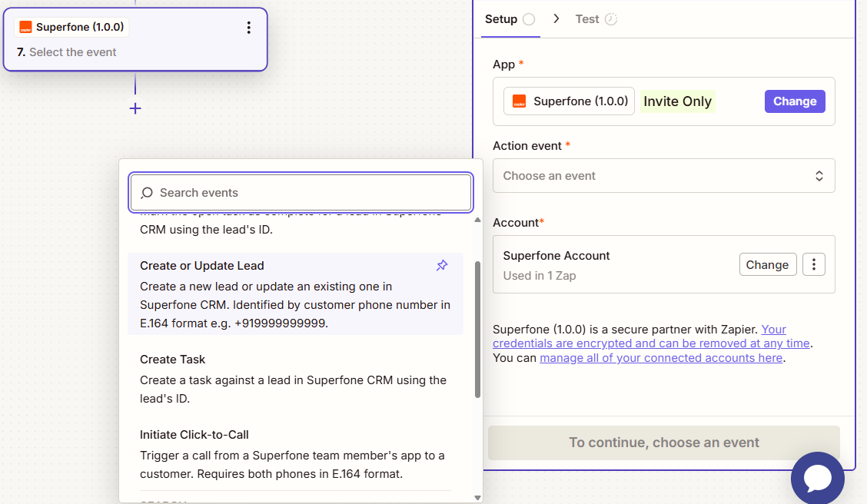Viewport: 867px width, 504px height.
Task: Select the Create or Update Lead event
Action: pos(295,294)
